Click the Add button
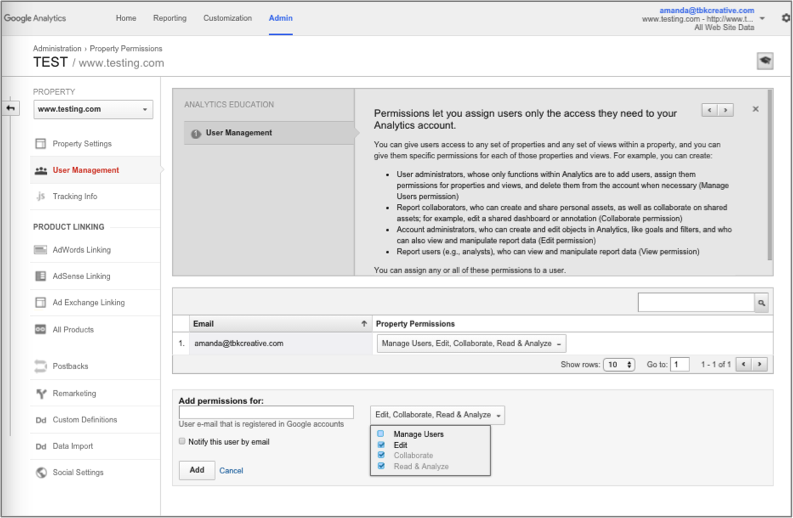 click(x=197, y=470)
